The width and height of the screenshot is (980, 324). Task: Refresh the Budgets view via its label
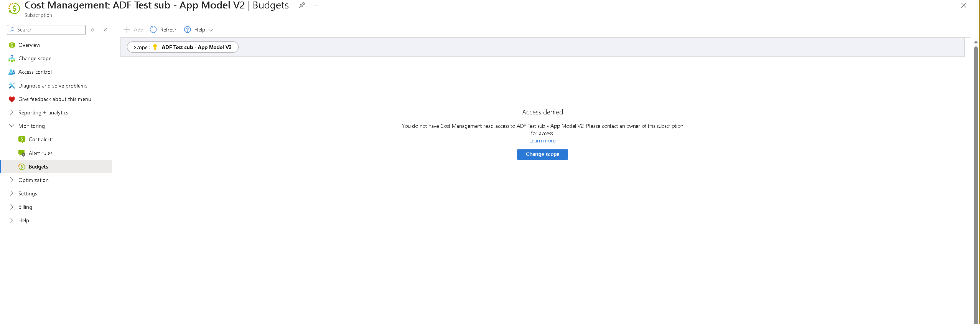tap(169, 30)
